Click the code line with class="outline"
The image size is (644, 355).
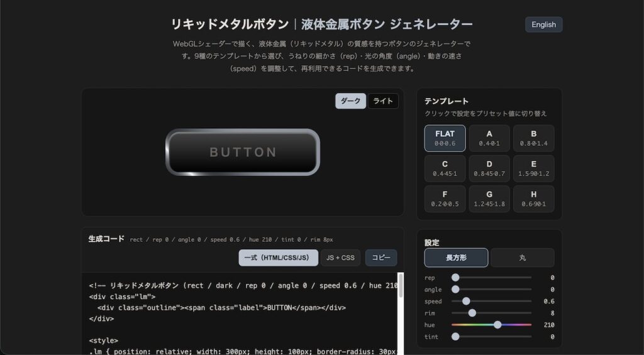pyautogui.click(x=221, y=308)
